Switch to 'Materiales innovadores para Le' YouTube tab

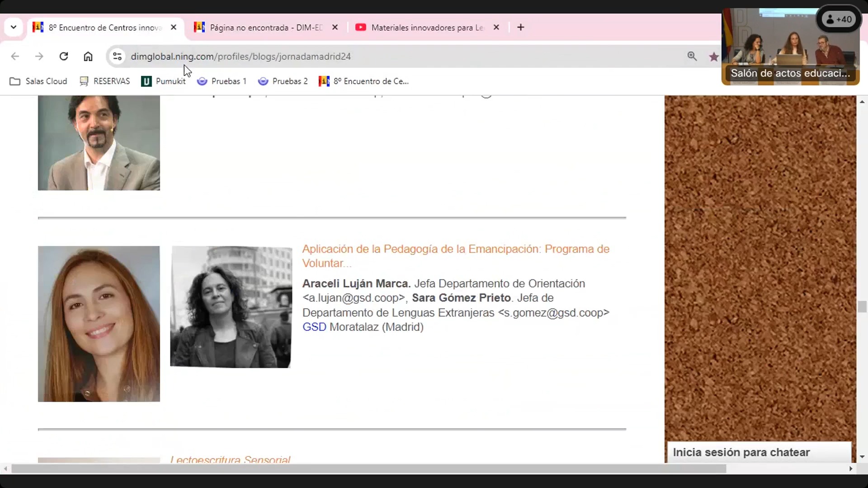point(427,28)
